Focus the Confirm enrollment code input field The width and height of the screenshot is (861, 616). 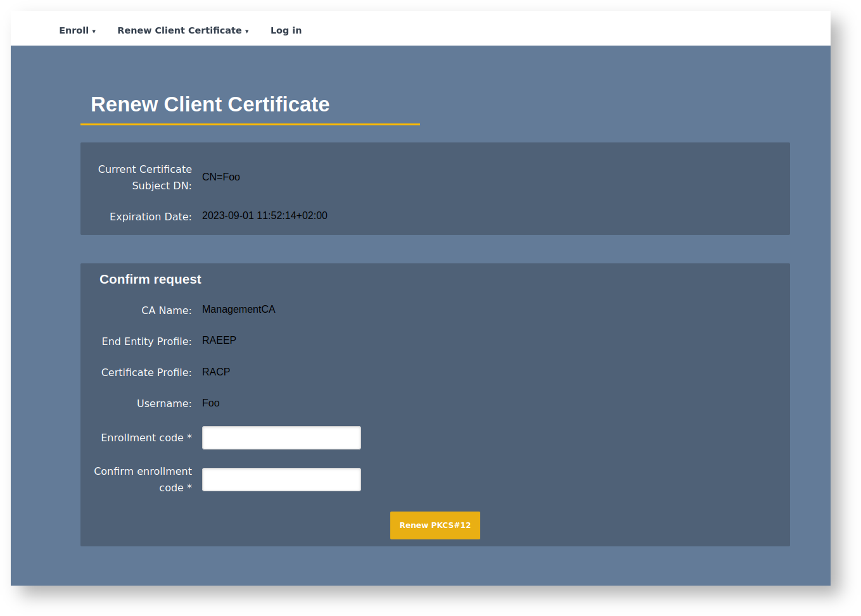coord(281,479)
